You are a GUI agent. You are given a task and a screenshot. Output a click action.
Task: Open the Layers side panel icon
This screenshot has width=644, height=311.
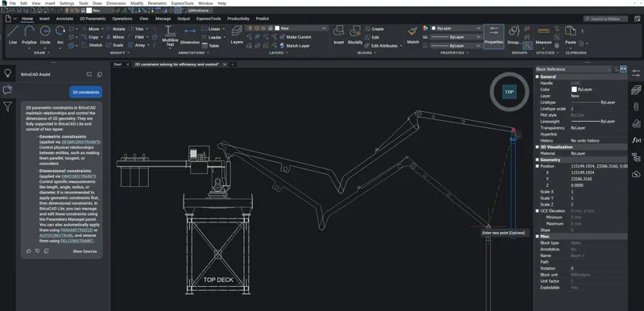(636, 89)
